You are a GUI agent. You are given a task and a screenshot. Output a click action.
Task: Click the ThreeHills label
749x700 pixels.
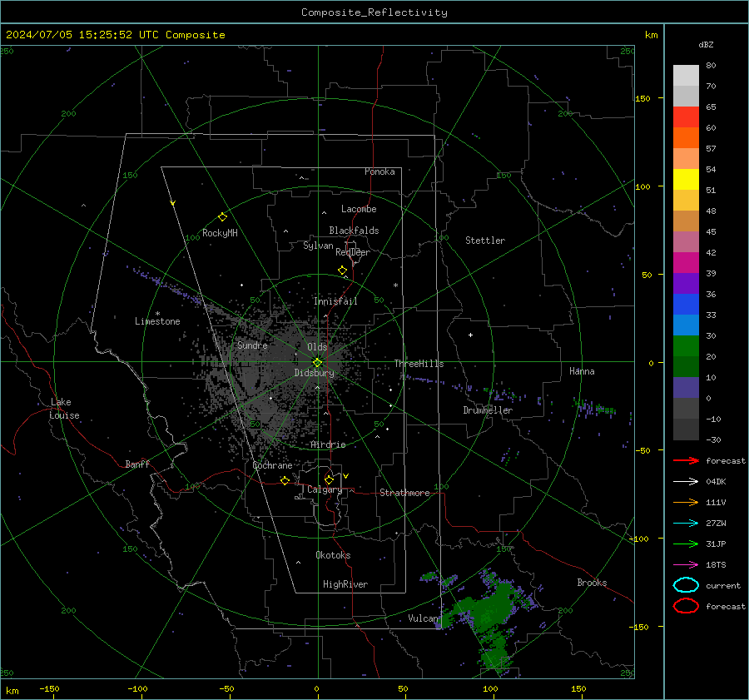[x=419, y=364]
